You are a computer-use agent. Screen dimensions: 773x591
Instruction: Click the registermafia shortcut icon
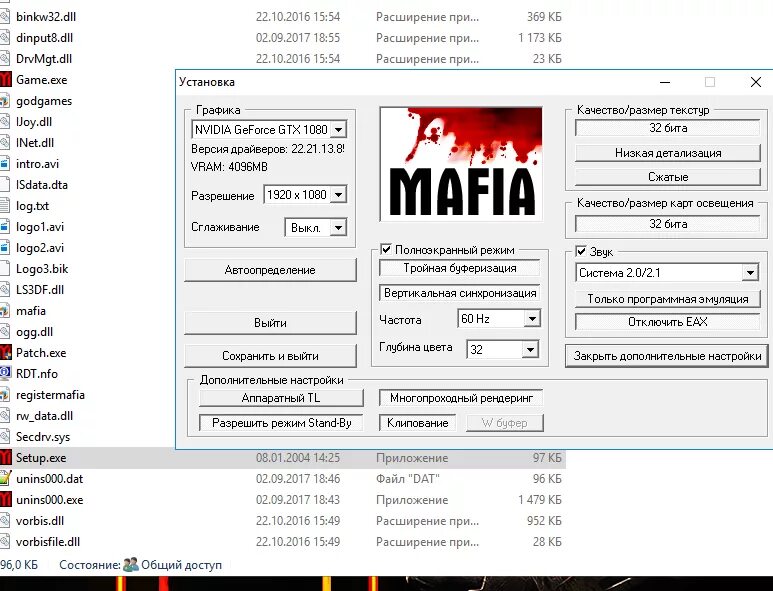4,394
